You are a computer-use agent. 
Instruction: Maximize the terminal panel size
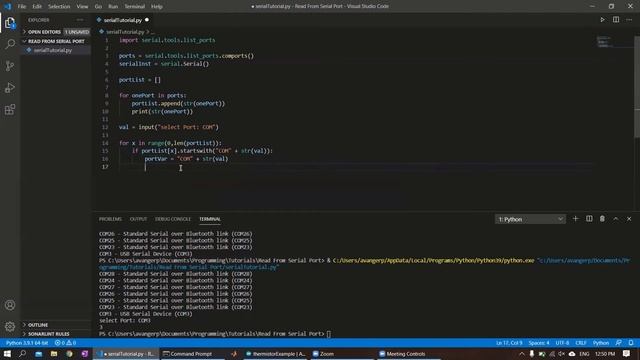(x=616, y=219)
